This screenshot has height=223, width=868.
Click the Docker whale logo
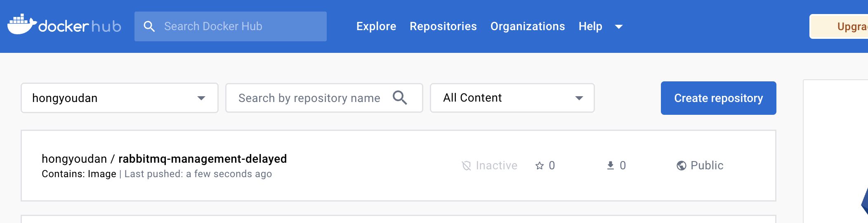[x=21, y=25]
